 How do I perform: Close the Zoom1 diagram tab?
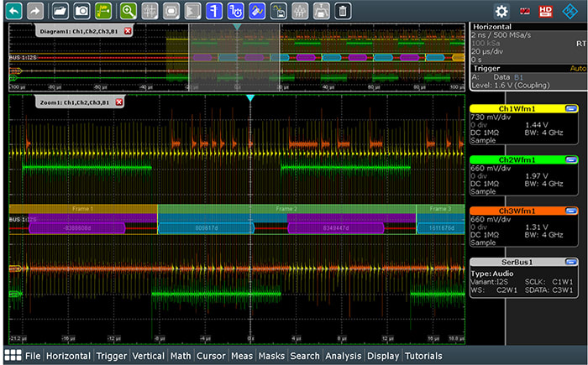118,102
